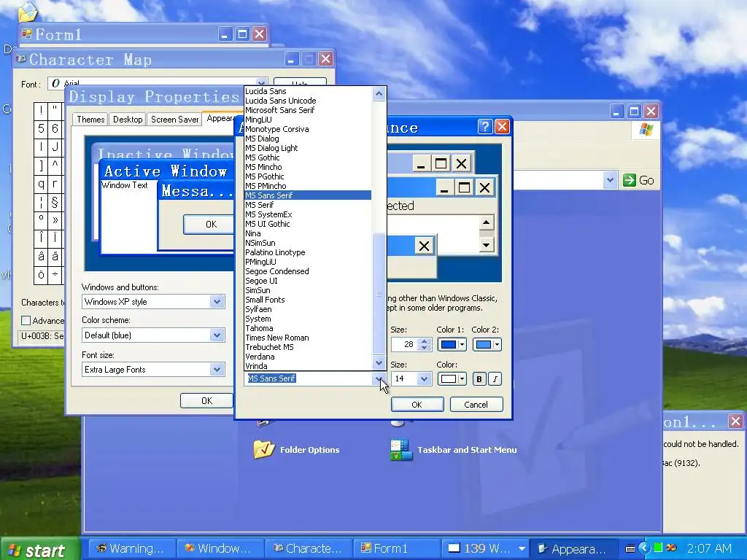The image size is (747, 560).
Task: Confirm Advanced Appearance with OK
Action: click(x=417, y=404)
